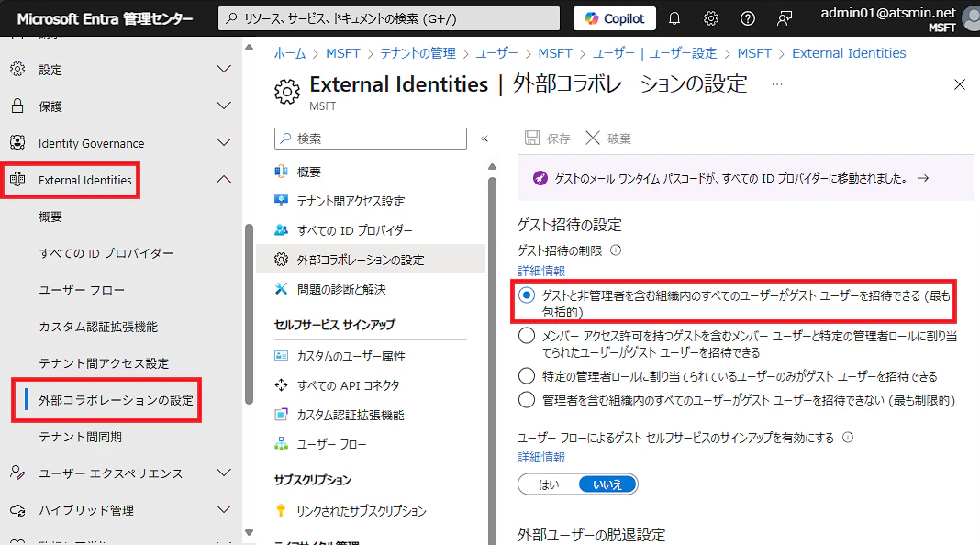This screenshot has height=545, width=980.
Task: Expand the 設定 section in the sidebar
Action: click(224, 70)
